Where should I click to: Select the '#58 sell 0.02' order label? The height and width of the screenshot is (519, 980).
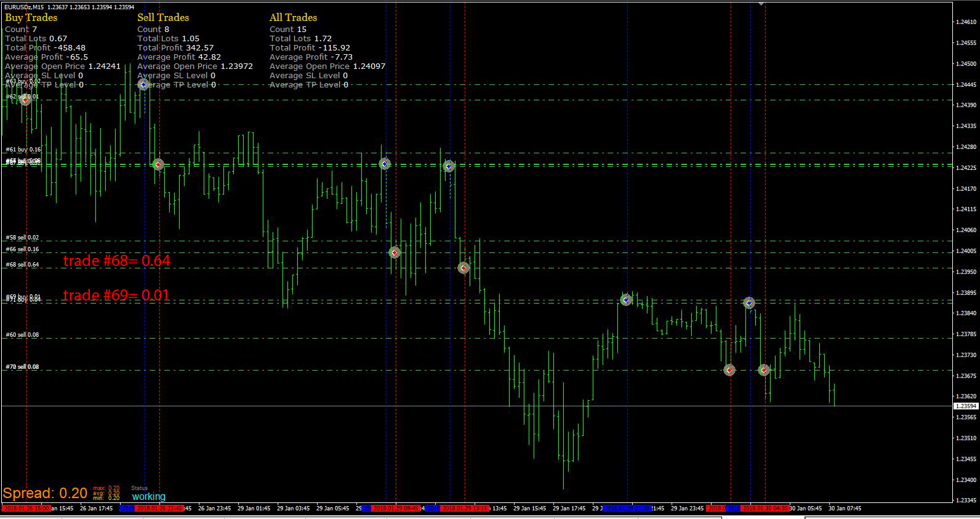pos(22,238)
